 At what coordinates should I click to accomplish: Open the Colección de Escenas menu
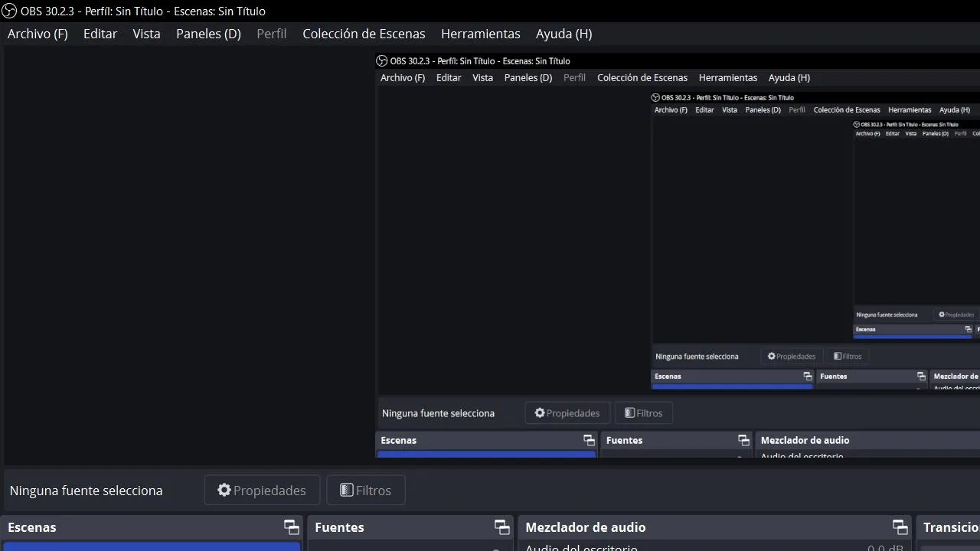pyautogui.click(x=364, y=34)
